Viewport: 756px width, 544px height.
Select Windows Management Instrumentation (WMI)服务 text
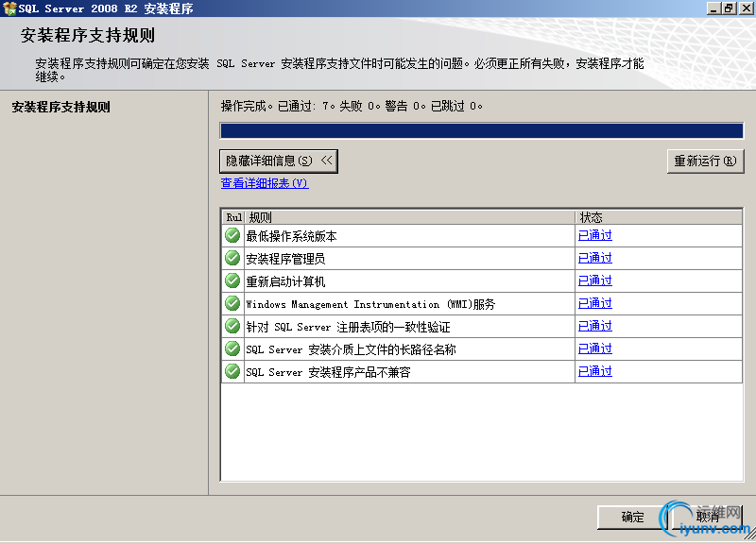(x=370, y=304)
